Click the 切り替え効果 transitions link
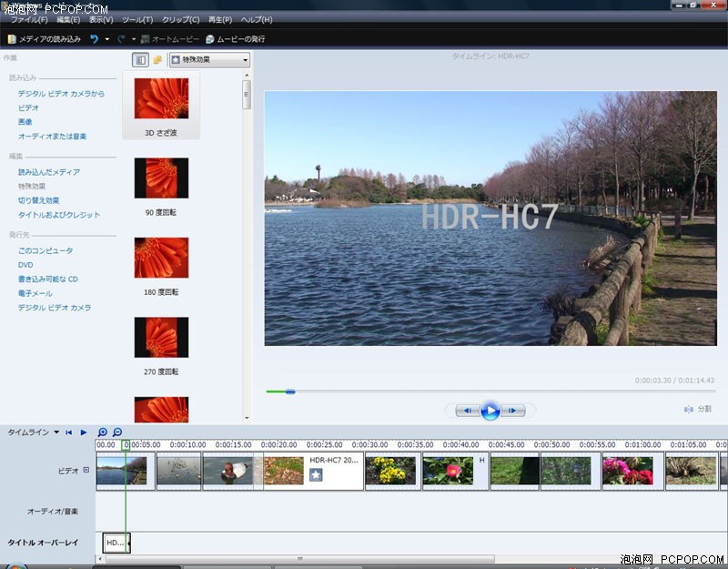This screenshot has width=728, height=569. click(x=38, y=200)
